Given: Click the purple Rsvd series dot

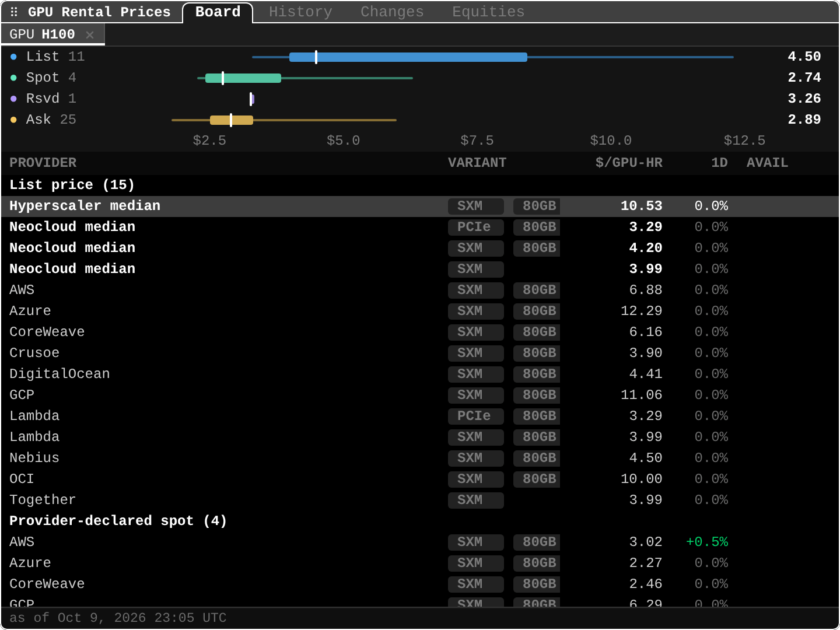Looking at the screenshot, I should coord(13,99).
